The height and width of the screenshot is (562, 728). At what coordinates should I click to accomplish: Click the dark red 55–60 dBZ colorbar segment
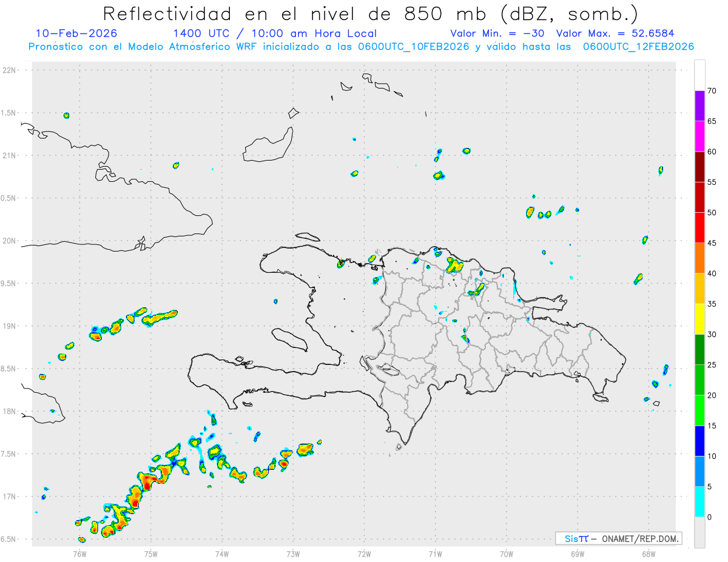pyautogui.click(x=699, y=167)
